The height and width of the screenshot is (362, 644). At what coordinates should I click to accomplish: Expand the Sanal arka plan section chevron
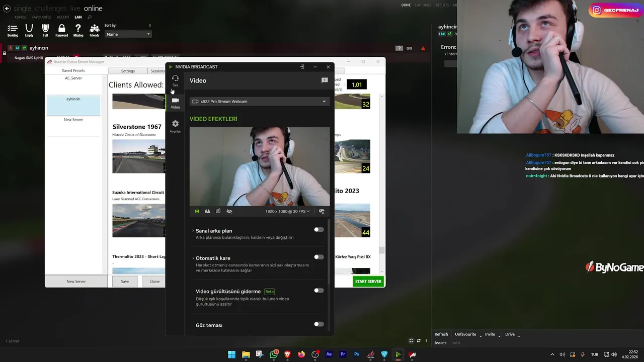[x=193, y=231]
